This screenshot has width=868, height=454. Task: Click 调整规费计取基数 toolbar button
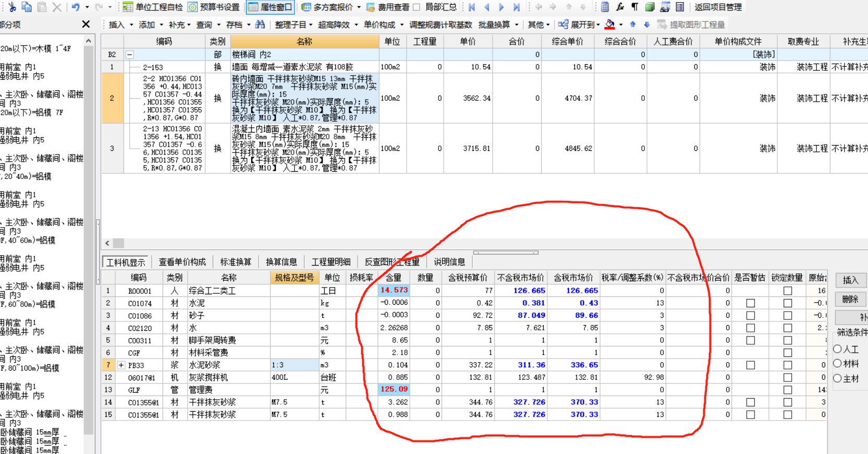tap(441, 25)
